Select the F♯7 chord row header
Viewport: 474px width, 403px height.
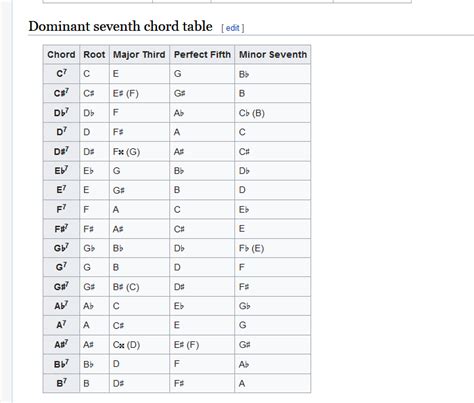(x=61, y=229)
